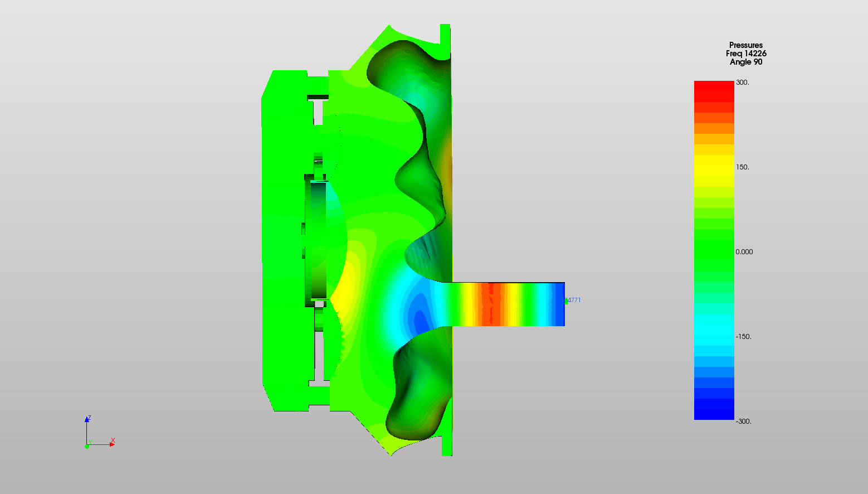Click the 300. maximum legend label

742,83
